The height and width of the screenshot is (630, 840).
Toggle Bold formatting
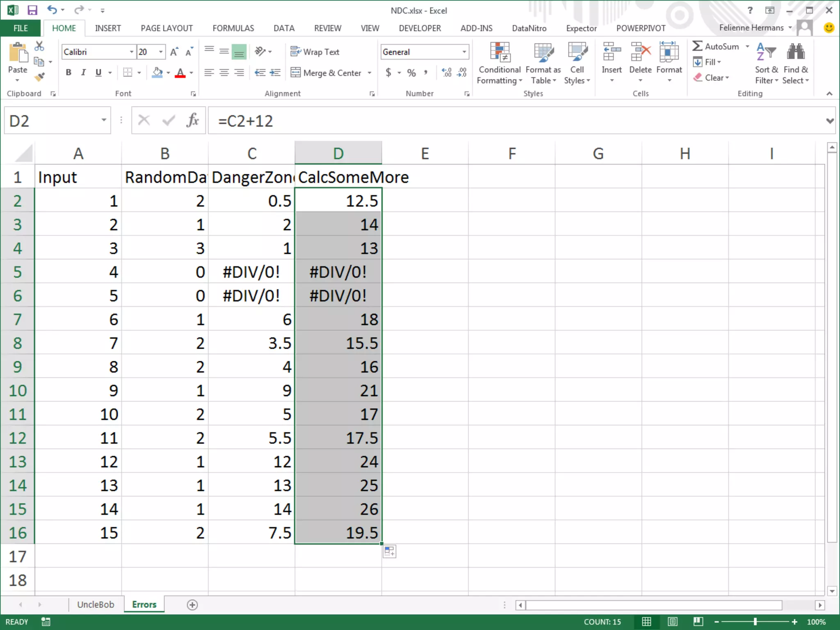[x=68, y=73]
